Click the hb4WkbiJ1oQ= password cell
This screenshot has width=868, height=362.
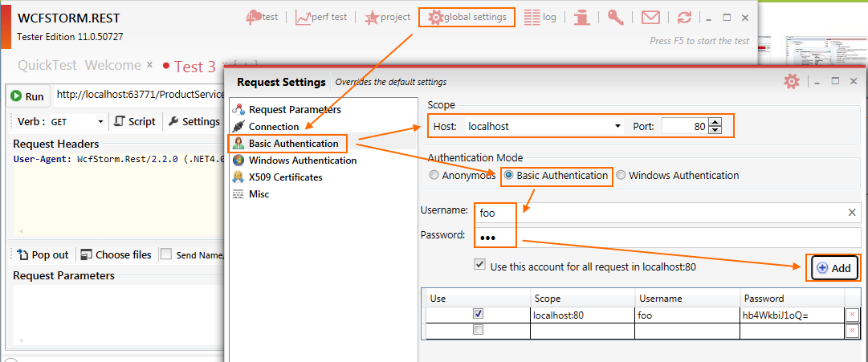pyautogui.click(x=793, y=315)
